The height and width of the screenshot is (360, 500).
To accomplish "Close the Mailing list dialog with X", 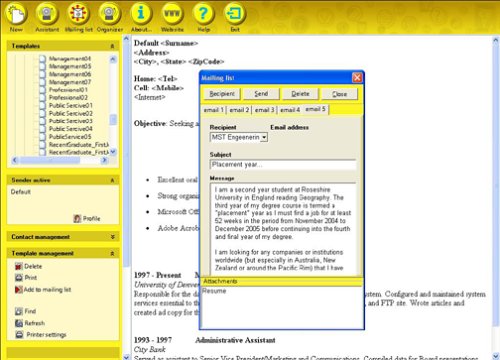I will tap(357, 78).
